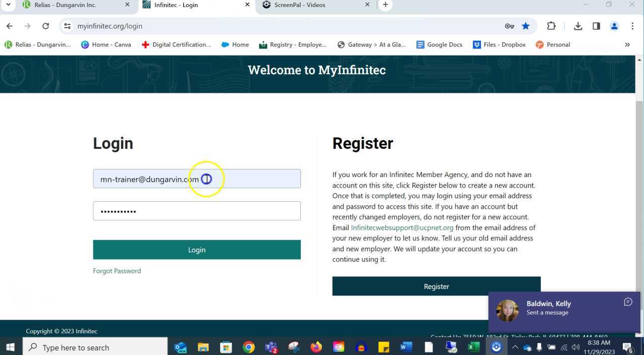Click the saved password key icon in address bar
This screenshot has height=355, width=644.
click(511, 26)
